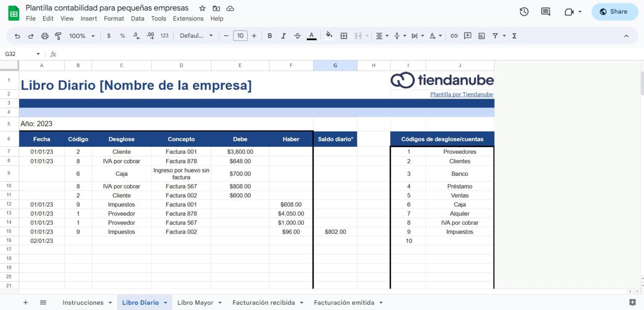This screenshot has height=310, width=644.
Task: Toggle italic formatting
Action: click(x=283, y=36)
